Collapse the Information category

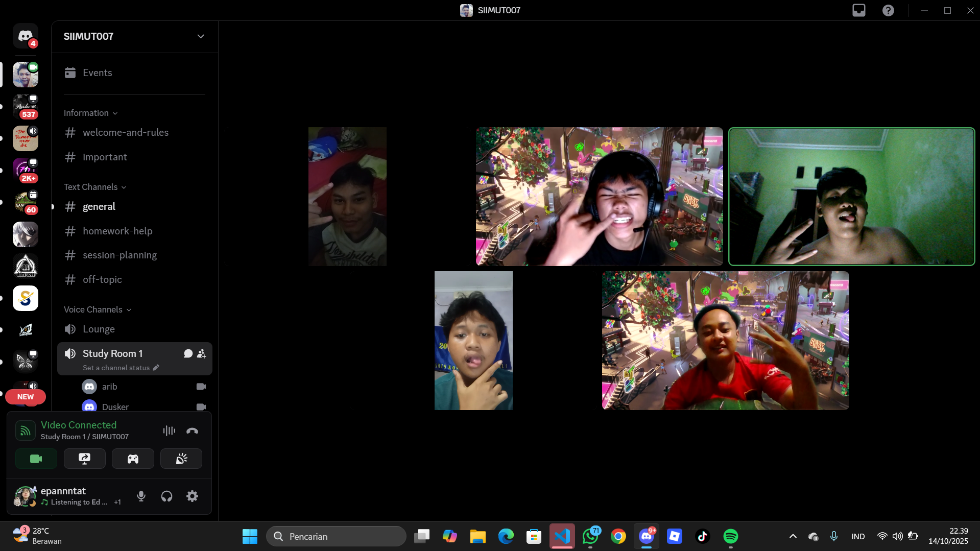90,113
